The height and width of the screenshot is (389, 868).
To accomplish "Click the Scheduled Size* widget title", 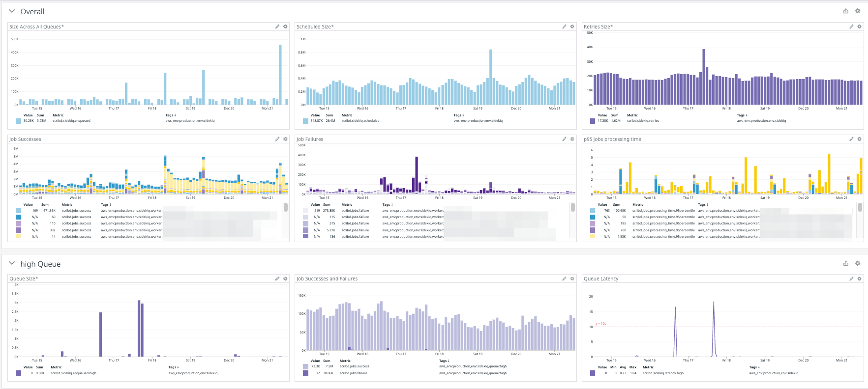I will [x=315, y=27].
